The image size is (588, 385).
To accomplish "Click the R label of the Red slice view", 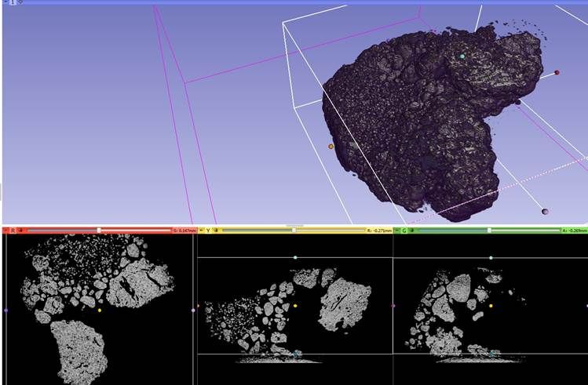I will (x=13, y=231).
